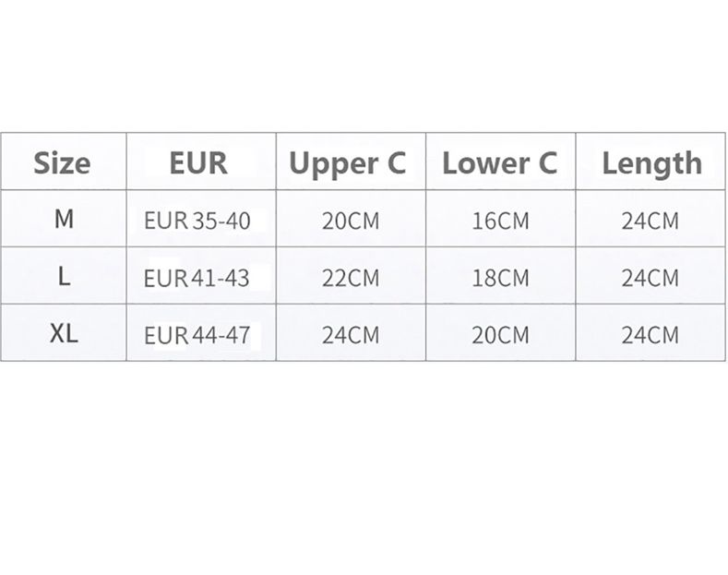Click the 18CM Lower C cell

[x=500, y=278]
